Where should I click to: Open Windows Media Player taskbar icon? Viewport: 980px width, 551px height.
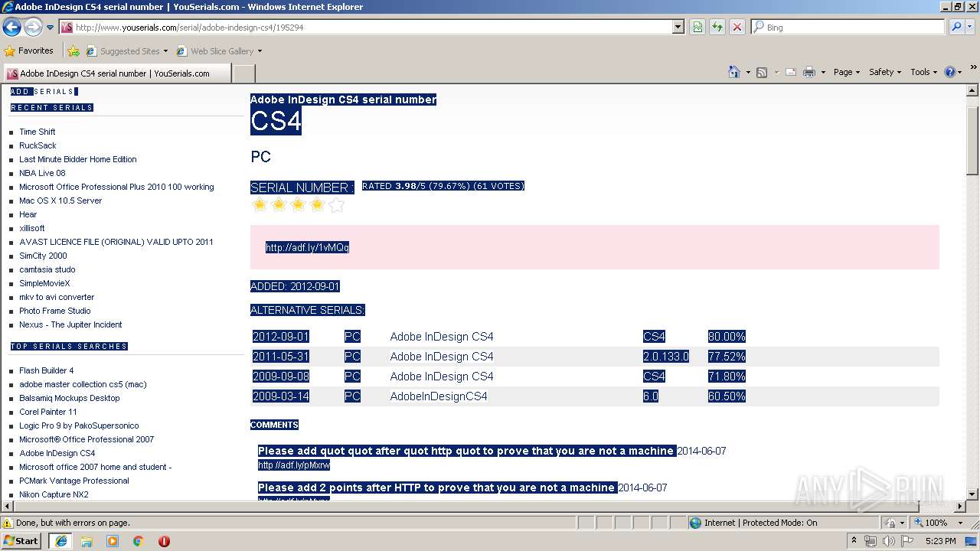click(113, 541)
